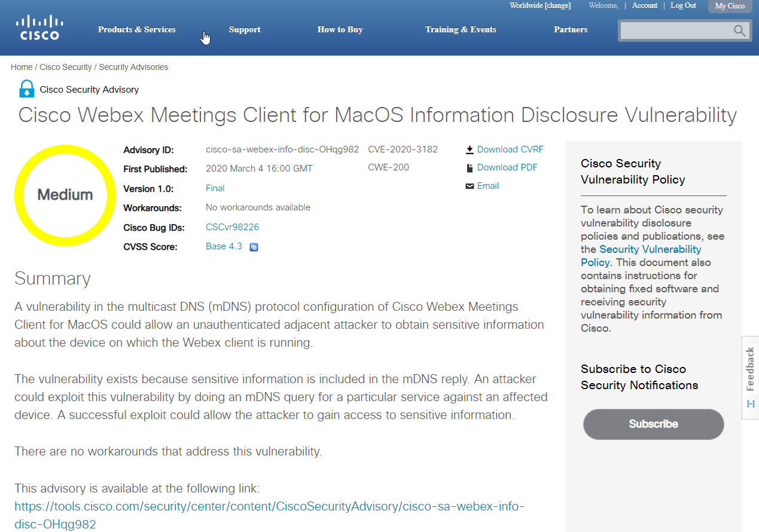Click the envelope Email icon
The width and height of the screenshot is (759, 532).
(x=470, y=186)
